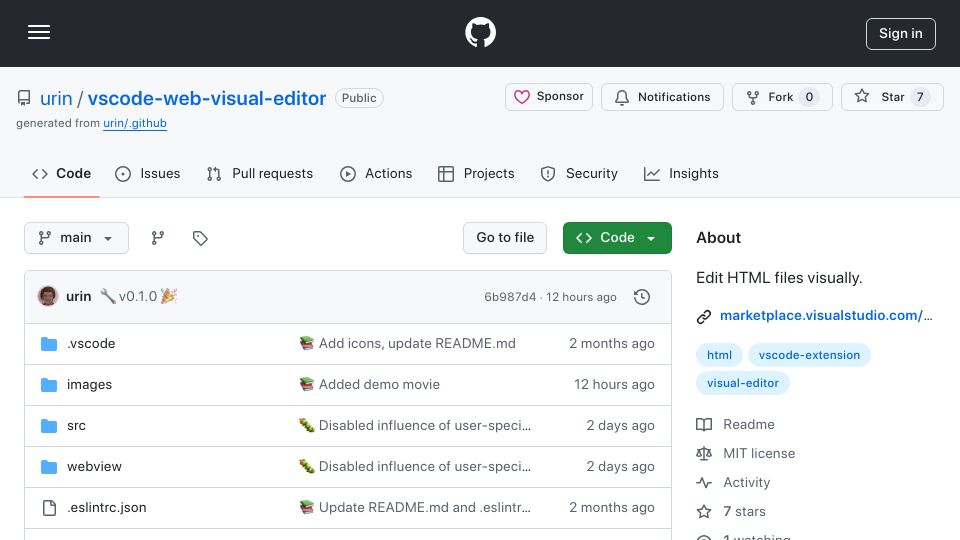Viewport: 960px width, 540px height.
Task: Open the images folder name
Action: [x=89, y=384]
